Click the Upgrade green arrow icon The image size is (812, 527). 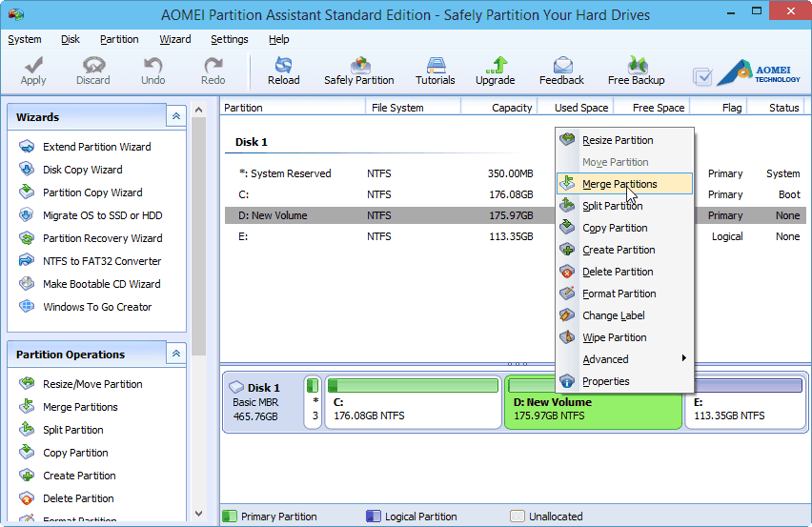(497, 65)
